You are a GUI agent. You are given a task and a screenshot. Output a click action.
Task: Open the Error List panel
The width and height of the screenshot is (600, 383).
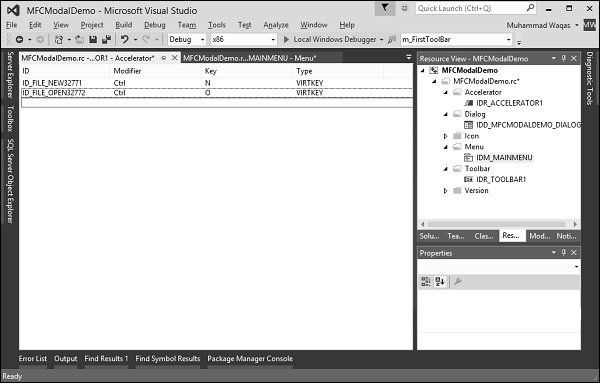coord(33,359)
